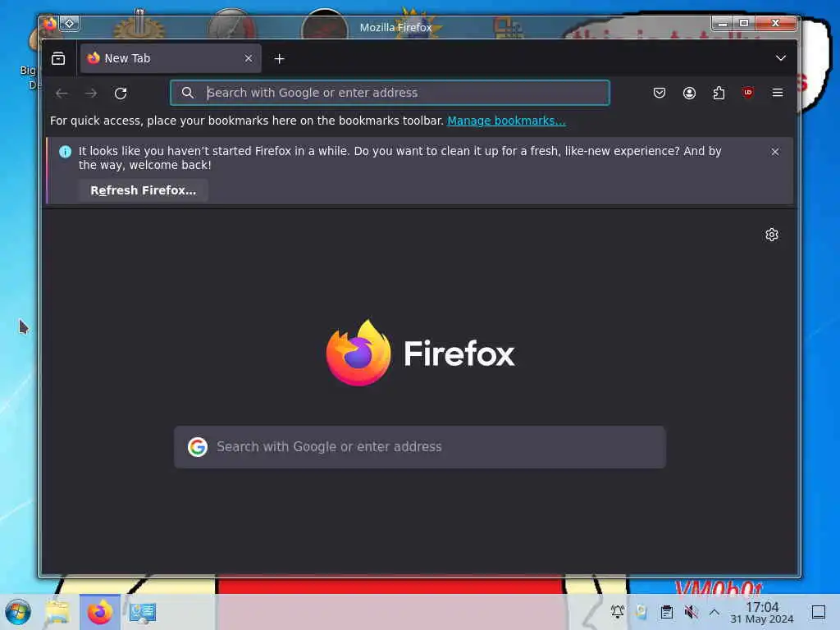Open new tab personalize gear settings
The height and width of the screenshot is (630, 840).
(x=771, y=235)
